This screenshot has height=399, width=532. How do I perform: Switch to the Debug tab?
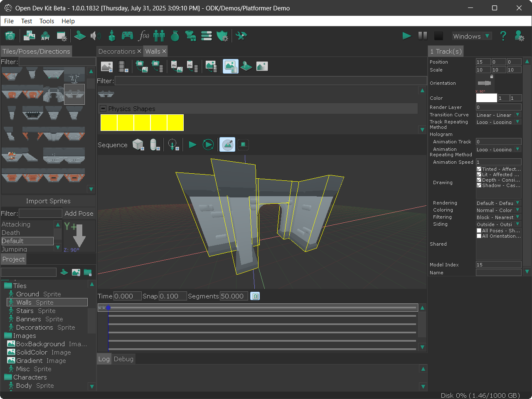(123, 359)
